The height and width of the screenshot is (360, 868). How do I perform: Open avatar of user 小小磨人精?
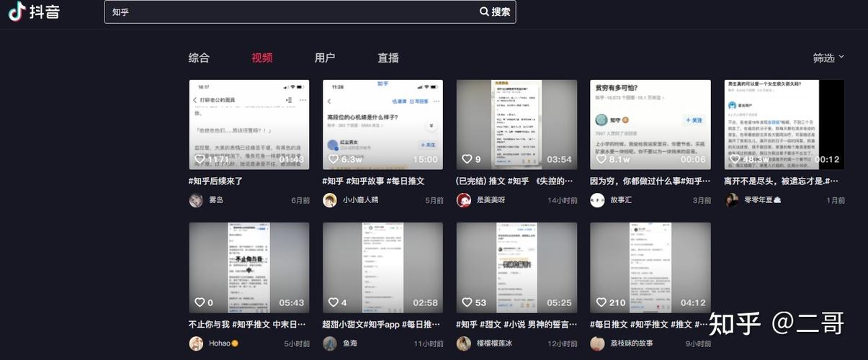[330, 200]
